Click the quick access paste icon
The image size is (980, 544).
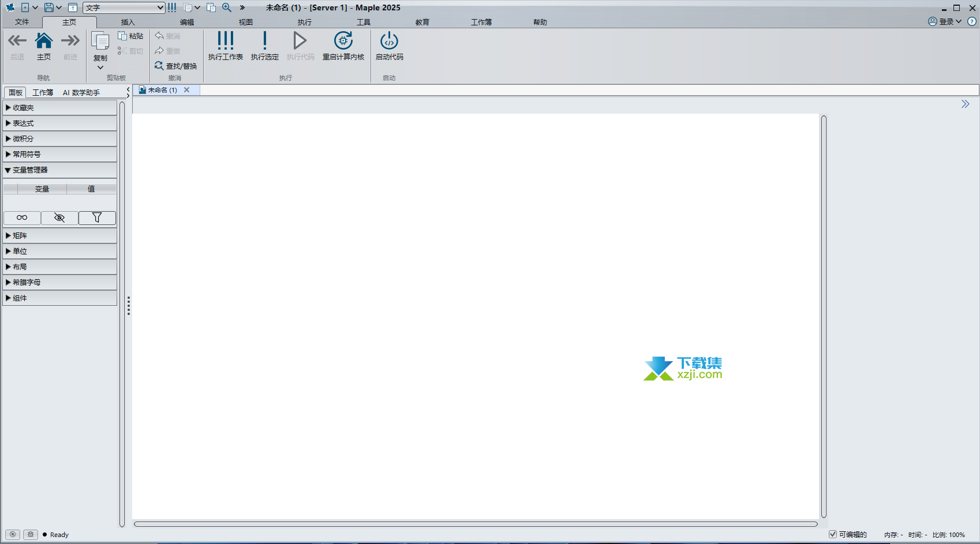(211, 7)
